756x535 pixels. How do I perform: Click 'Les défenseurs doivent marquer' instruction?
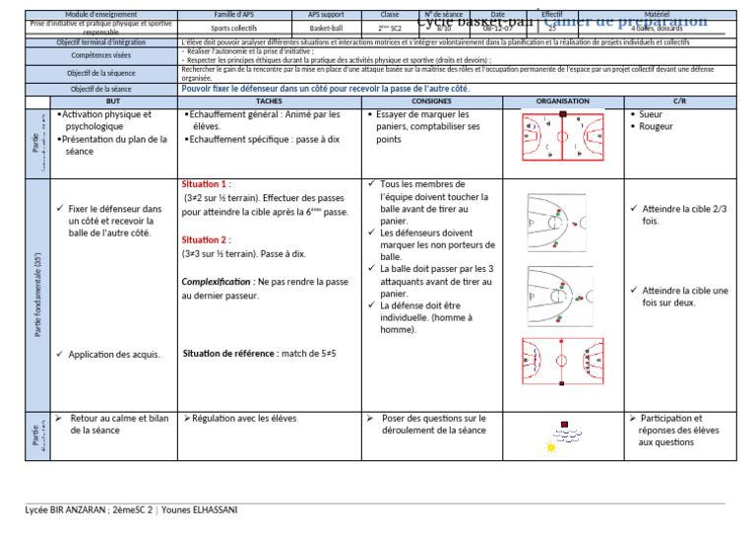tap(431, 245)
